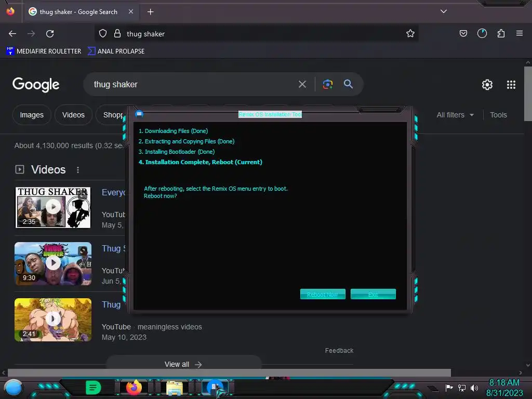Open the Videos section three-dot menu
The image size is (532, 399).
pyautogui.click(x=78, y=170)
